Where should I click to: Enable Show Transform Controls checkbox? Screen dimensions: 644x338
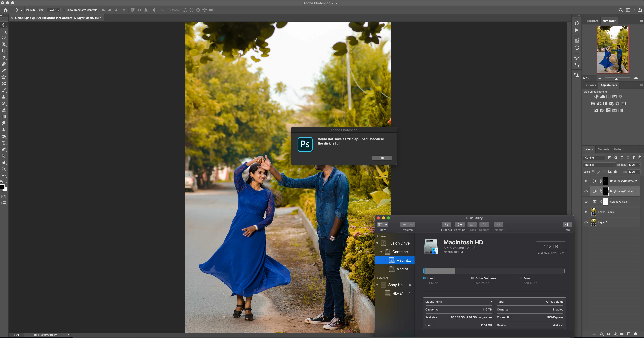point(64,10)
